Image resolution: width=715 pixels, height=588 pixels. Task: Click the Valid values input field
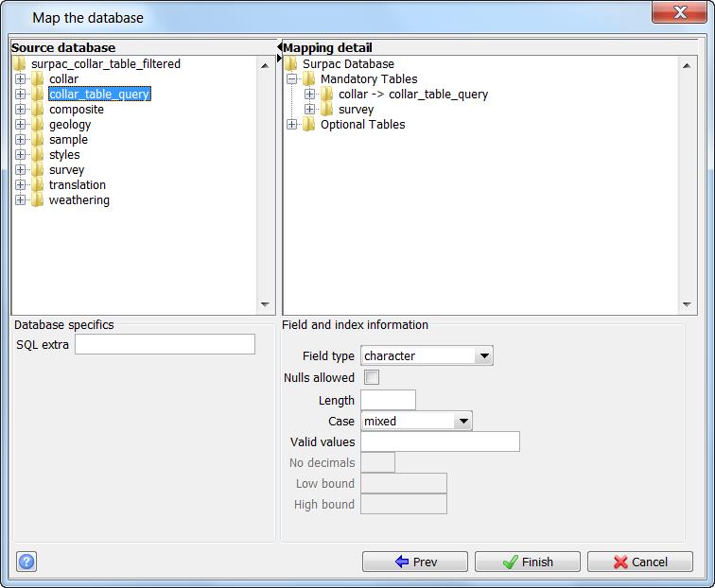[440, 441]
